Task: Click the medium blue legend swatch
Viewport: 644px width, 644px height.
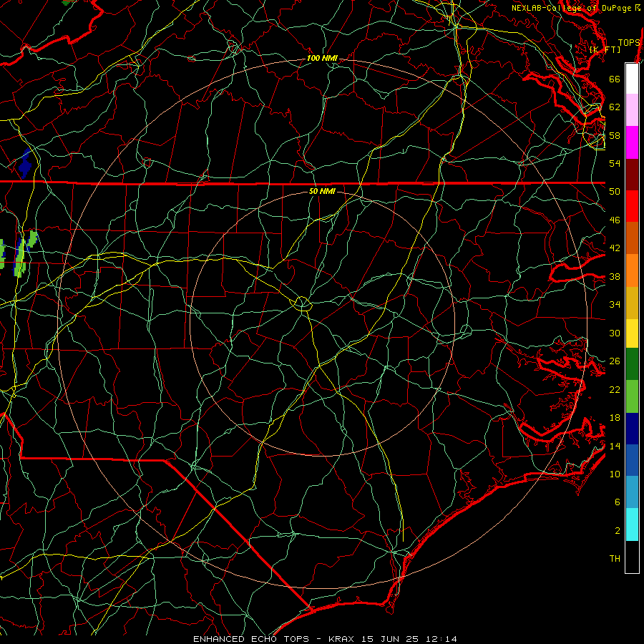Action: [x=632, y=460]
